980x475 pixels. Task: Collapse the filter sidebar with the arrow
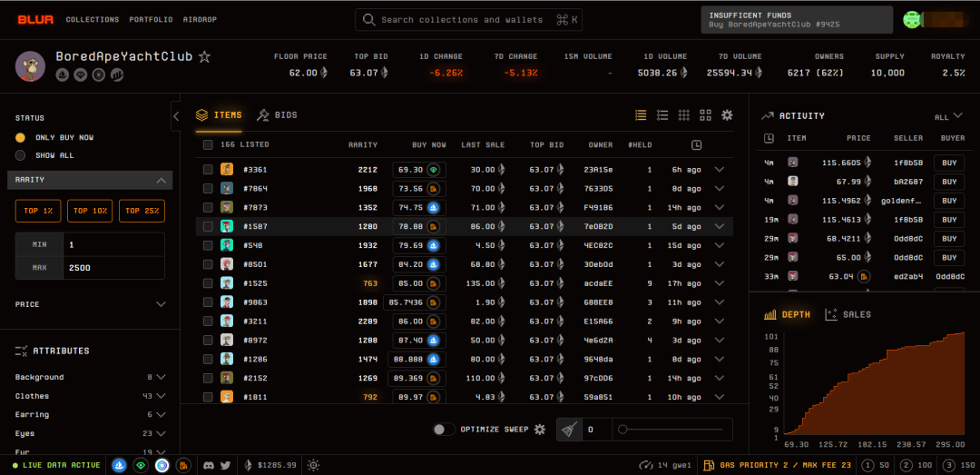176,115
